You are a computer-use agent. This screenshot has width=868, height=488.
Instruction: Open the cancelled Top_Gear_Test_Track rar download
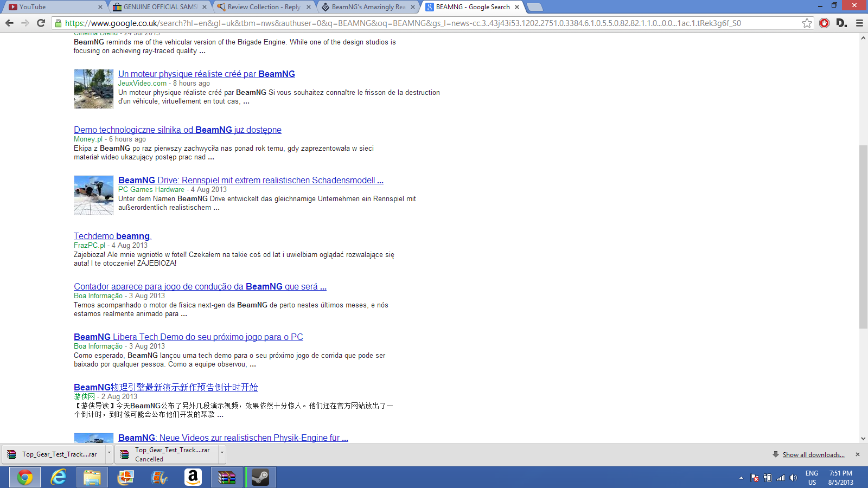pyautogui.click(x=167, y=454)
